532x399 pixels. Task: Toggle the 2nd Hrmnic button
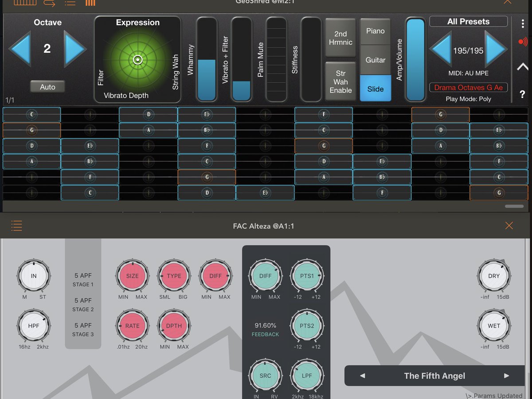[x=340, y=38]
